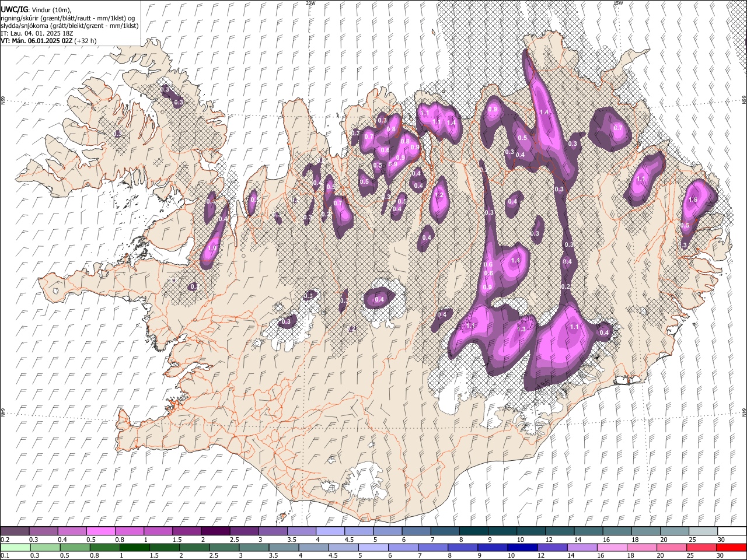Click the pink legend swatch between 0.5 and 0.8

pos(100,531)
